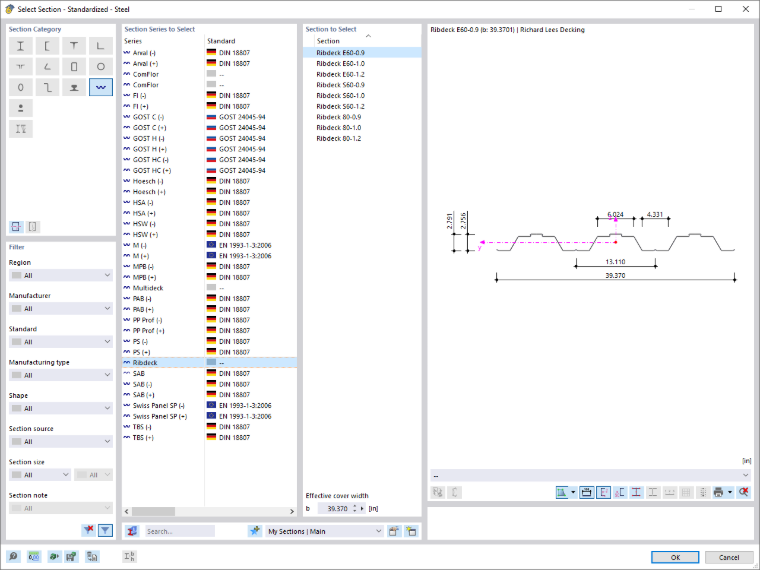760x570 pixels.
Task: Open the first Section size dropdown
Action: pyautogui.click(x=40, y=475)
